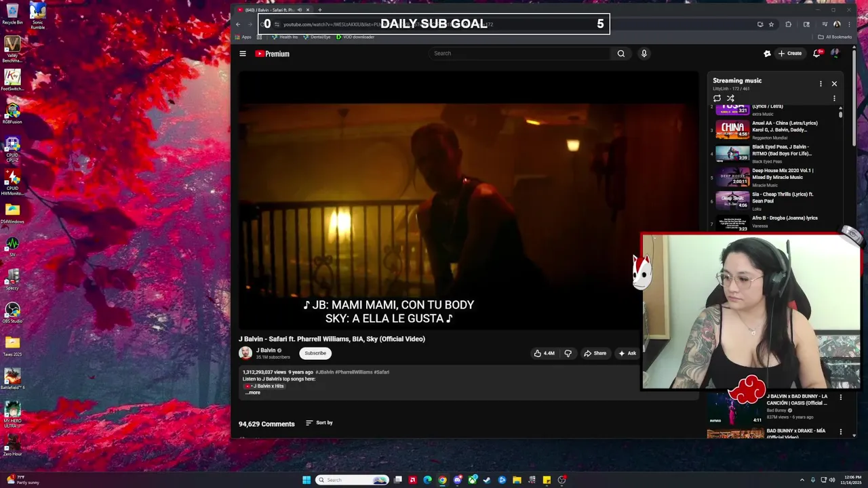Open the VOD downloader bookmark

tap(355, 37)
